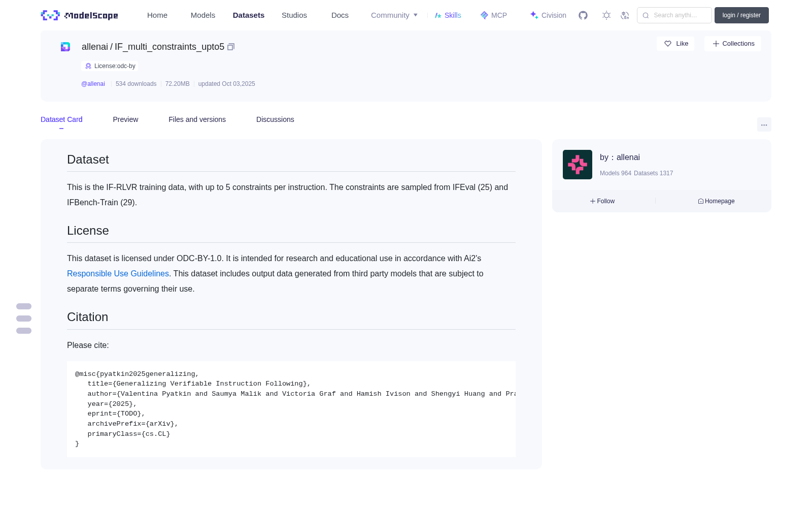Switch to Files and versions tab
This screenshot has height=508, width=812.
[x=197, y=119]
